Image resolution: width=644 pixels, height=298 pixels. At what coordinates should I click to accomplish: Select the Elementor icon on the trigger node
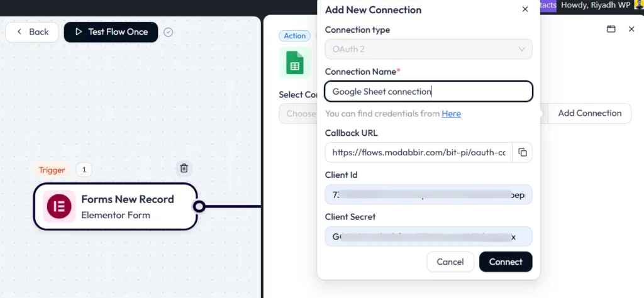point(59,206)
